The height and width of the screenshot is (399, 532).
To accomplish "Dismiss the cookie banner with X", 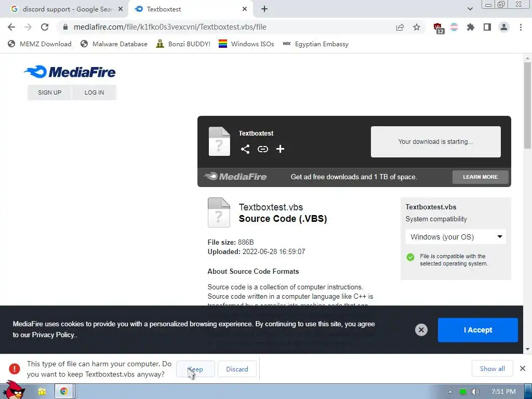I will pyautogui.click(x=421, y=330).
